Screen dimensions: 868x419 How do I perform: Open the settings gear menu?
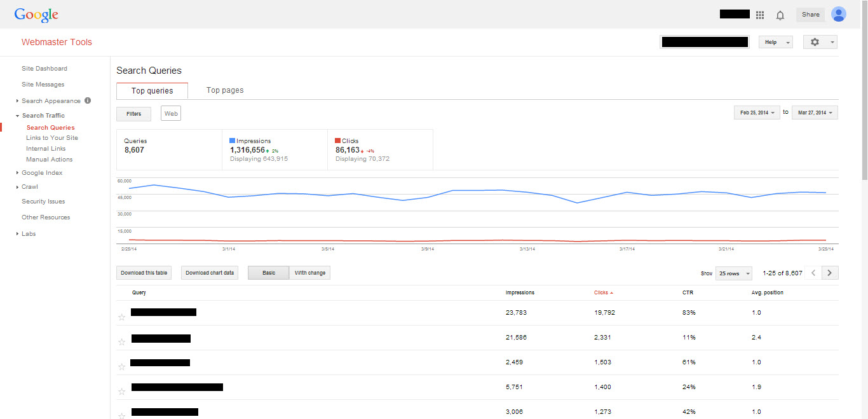pos(820,42)
